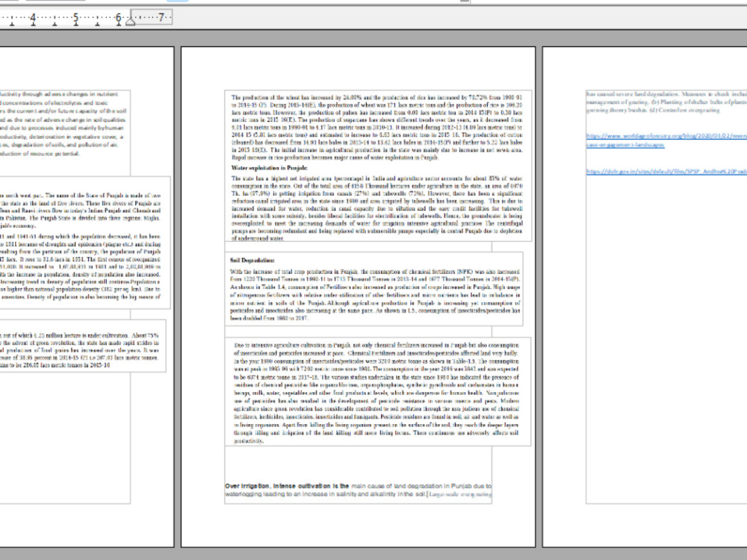The width and height of the screenshot is (747, 560).
Task: Click the ruler at the 7 mark
Action: pyautogui.click(x=161, y=18)
